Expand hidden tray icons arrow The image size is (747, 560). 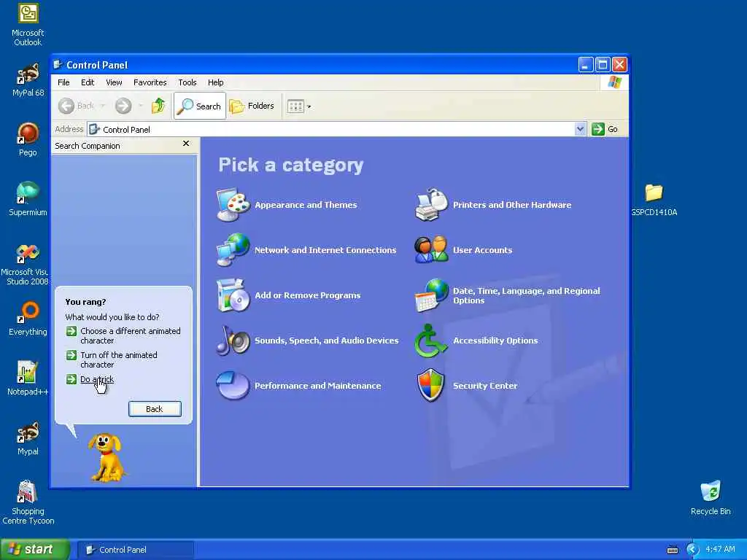tap(692, 550)
